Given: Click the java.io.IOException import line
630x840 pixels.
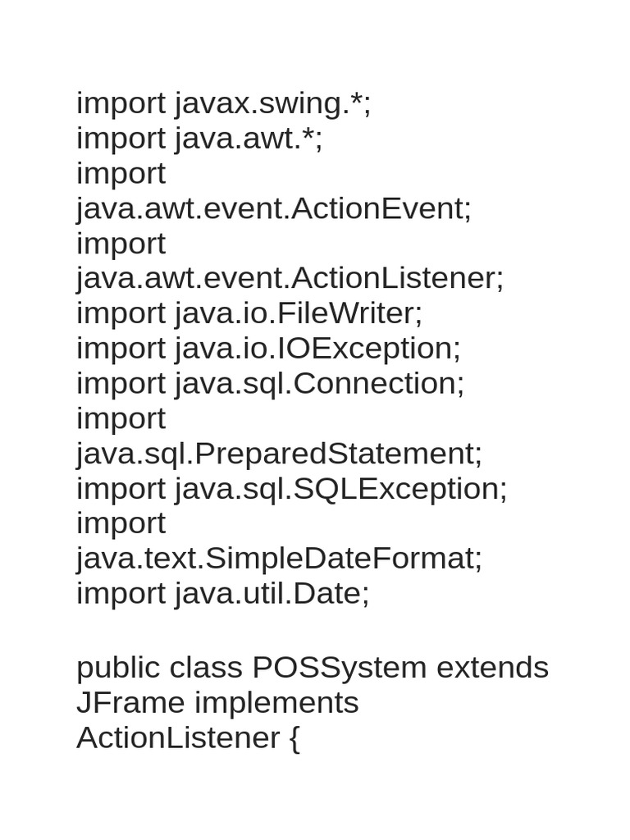Looking at the screenshot, I should click(x=268, y=349).
